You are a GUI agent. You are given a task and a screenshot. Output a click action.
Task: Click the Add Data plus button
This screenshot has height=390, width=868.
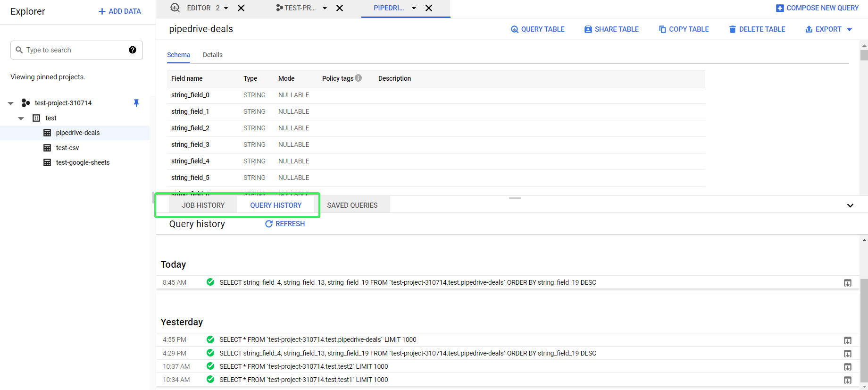point(119,11)
